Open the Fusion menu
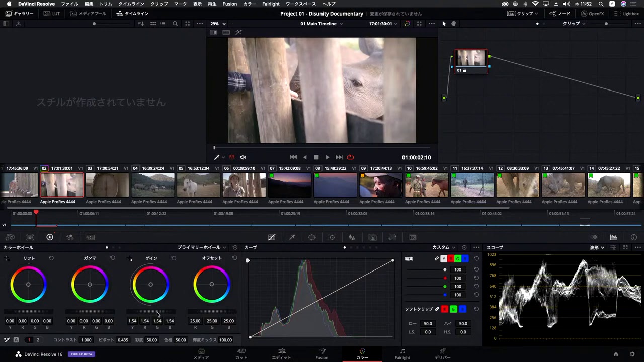Screen dimensions: 644x362 pyautogui.click(x=229, y=4)
